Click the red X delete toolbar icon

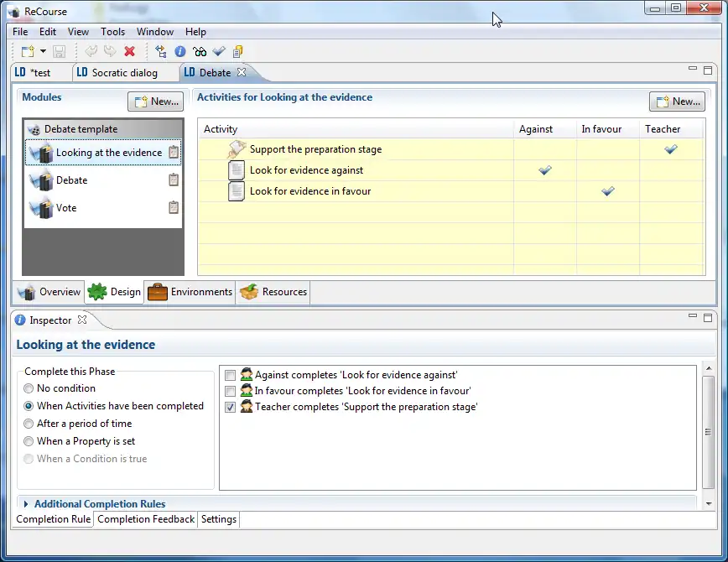coord(129,52)
